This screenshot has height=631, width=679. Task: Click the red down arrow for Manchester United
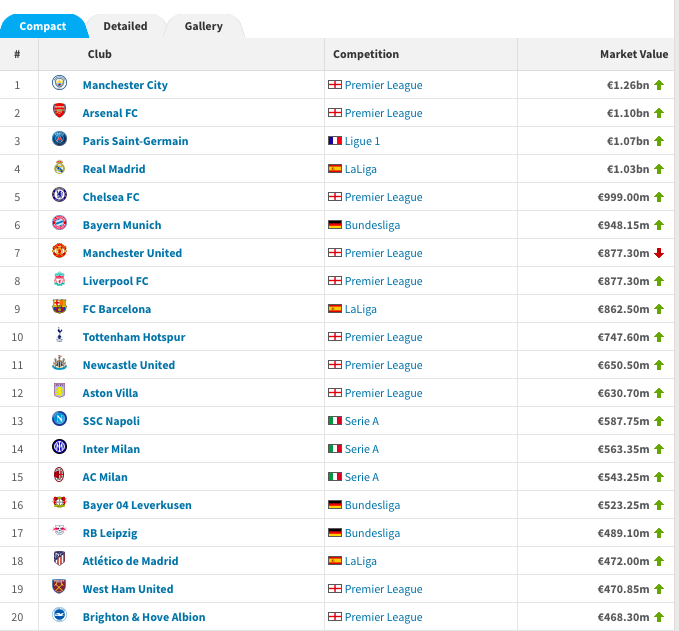659,253
